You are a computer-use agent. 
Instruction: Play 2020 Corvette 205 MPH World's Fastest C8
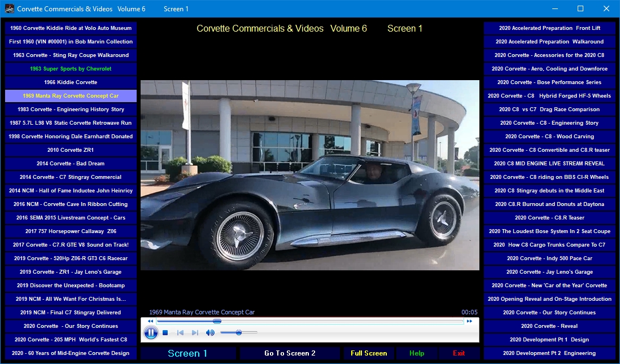[71, 340]
